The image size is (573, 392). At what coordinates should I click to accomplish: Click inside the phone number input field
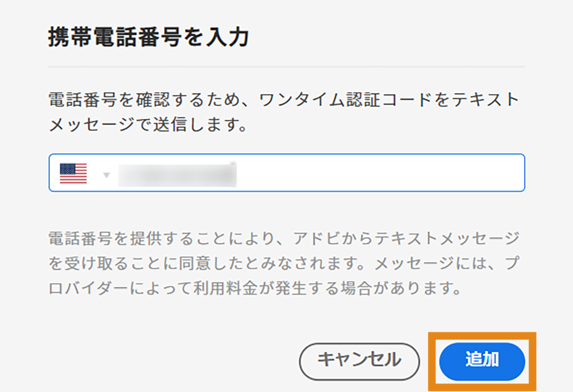(253, 172)
